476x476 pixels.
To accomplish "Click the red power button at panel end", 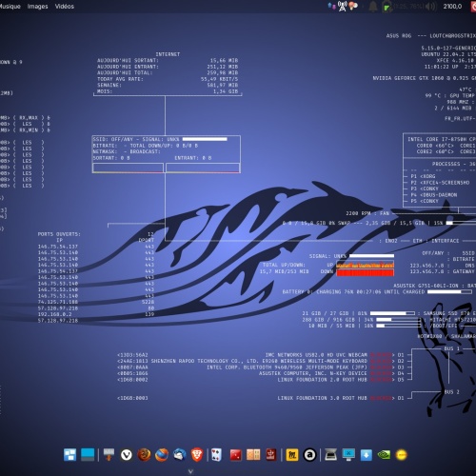I will click(x=473, y=7).
